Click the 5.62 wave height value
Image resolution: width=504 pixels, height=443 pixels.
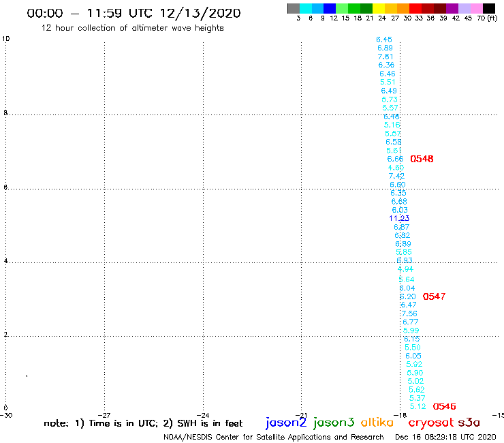click(417, 390)
